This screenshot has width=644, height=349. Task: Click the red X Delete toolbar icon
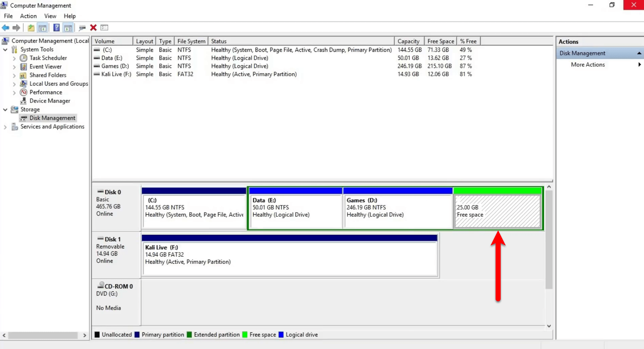pos(93,28)
